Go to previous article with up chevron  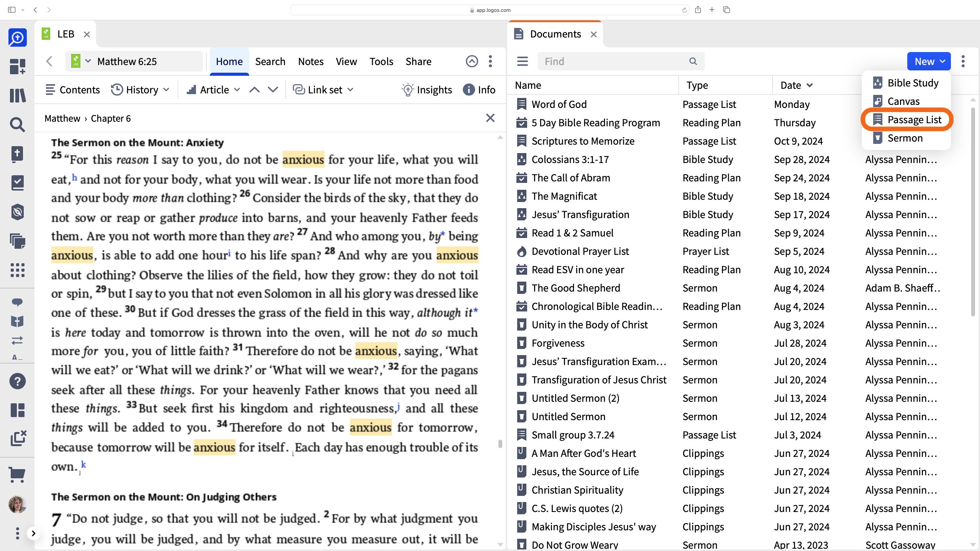(255, 90)
